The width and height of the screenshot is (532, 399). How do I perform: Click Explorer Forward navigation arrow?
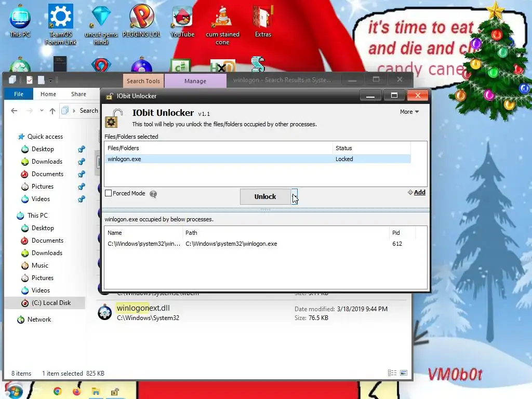coord(30,111)
